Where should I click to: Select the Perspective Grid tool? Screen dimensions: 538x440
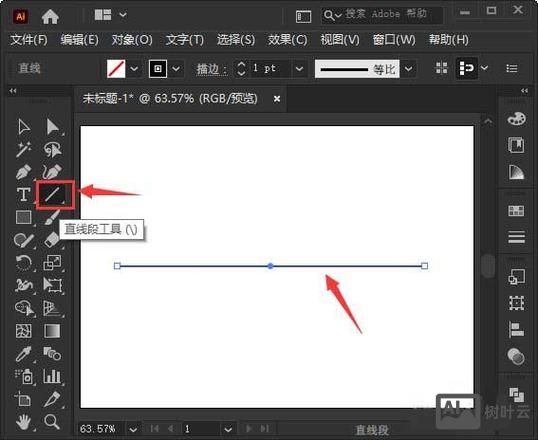tap(52, 308)
